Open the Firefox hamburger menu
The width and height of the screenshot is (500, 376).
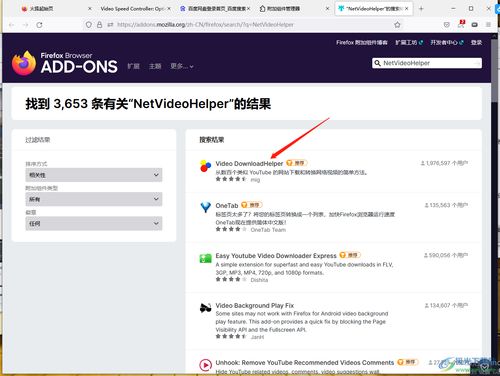click(488, 25)
